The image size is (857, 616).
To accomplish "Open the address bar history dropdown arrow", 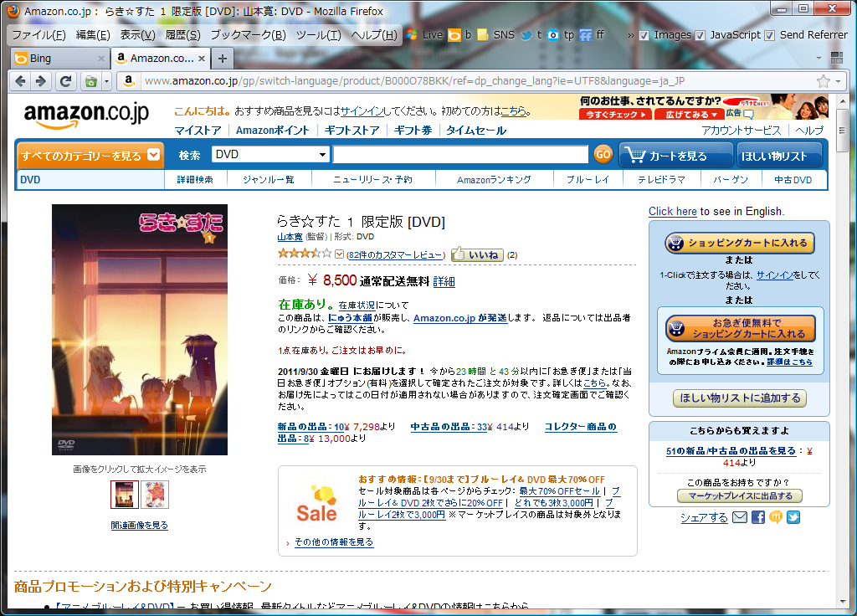I will click(838, 81).
